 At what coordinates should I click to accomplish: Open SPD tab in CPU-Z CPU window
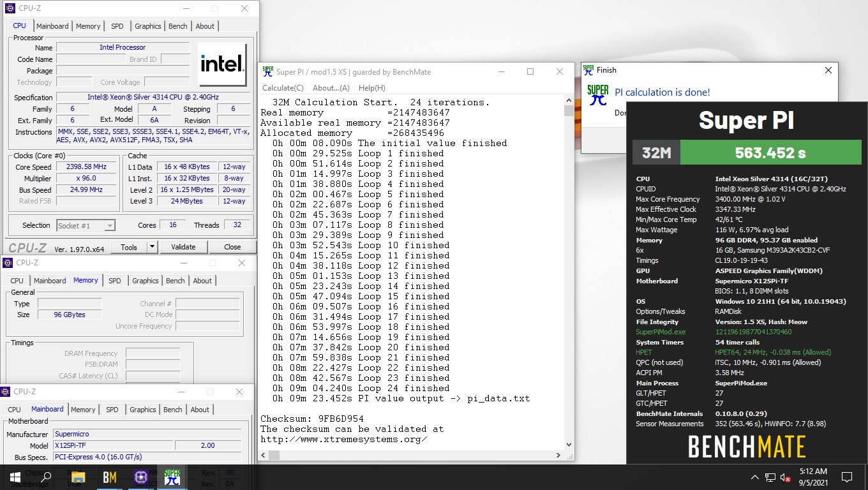tap(117, 26)
